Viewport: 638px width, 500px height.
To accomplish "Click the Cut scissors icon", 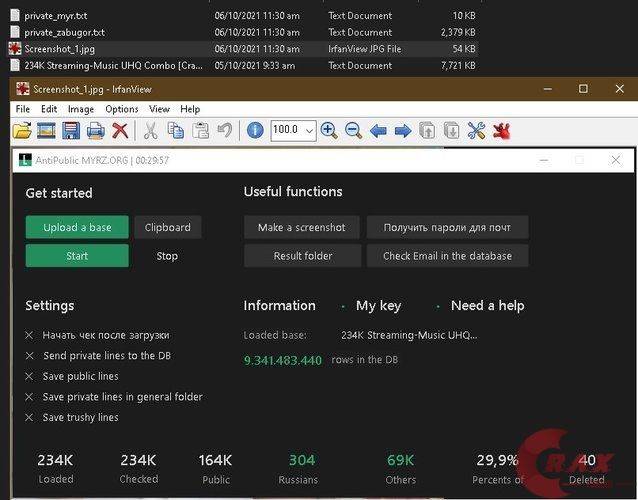I will tap(151, 131).
